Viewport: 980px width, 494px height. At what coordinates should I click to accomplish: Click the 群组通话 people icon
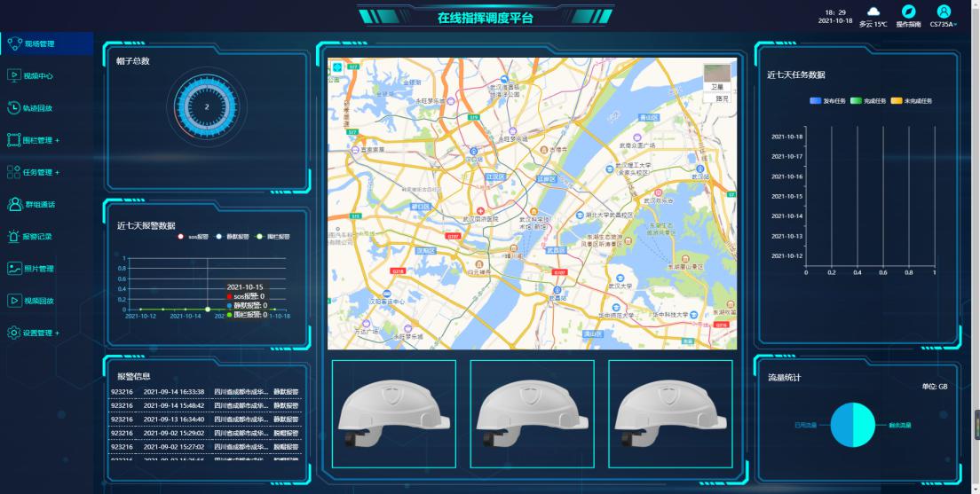(x=14, y=204)
